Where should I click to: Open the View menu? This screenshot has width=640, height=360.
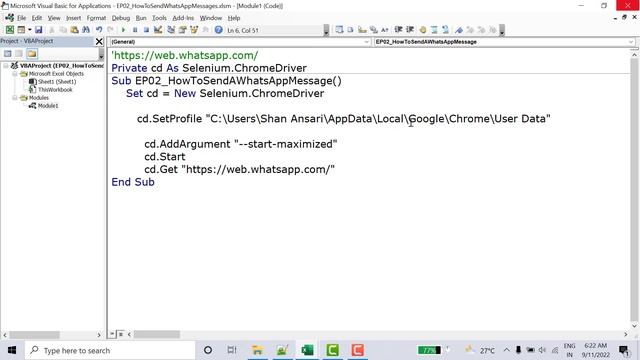tap(54, 18)
